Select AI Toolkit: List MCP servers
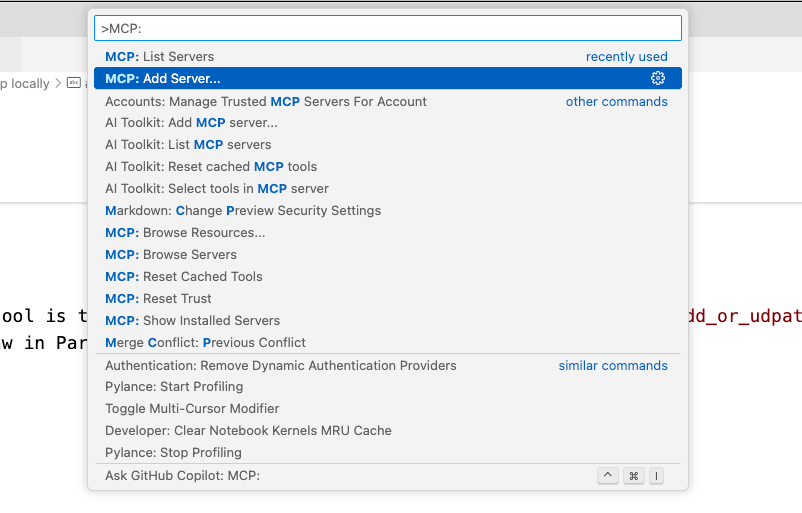Screen dimensions: 802x513 [388, 145]
